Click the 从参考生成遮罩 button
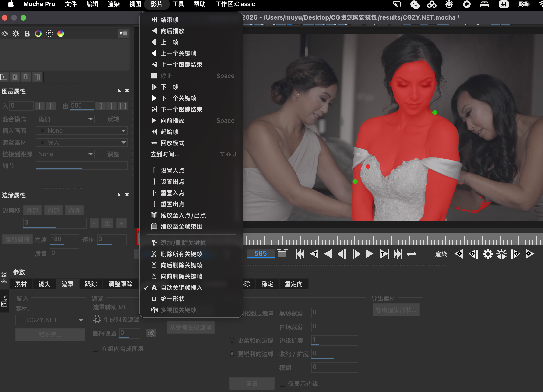Screen dimensions: 543x392 (190, 327)
